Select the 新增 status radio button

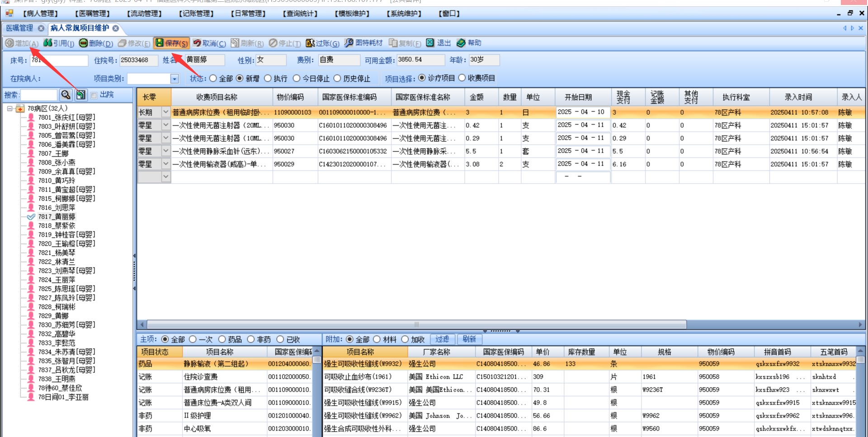[x=240, y=79]
